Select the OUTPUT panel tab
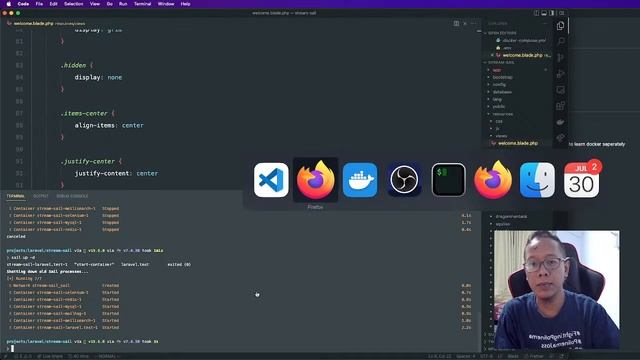The image size is (640, 360). click(40, 196)
